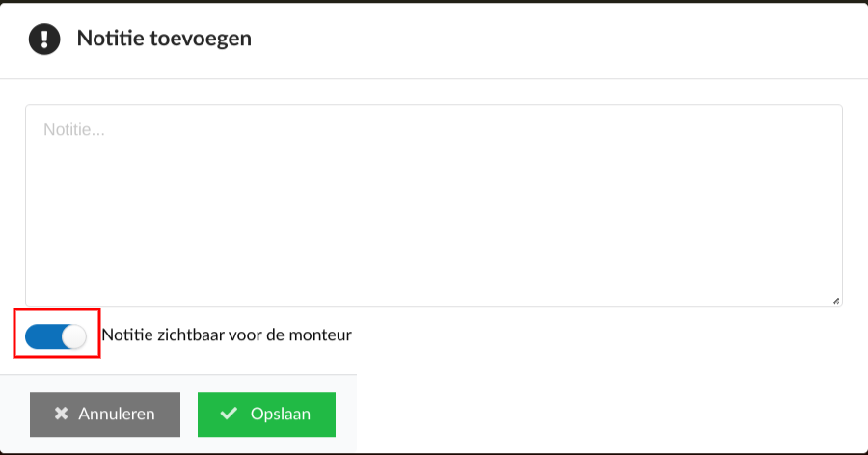Click the textarea resize grip icon
The height and width of the screenshot is (455, 868).
836,301
